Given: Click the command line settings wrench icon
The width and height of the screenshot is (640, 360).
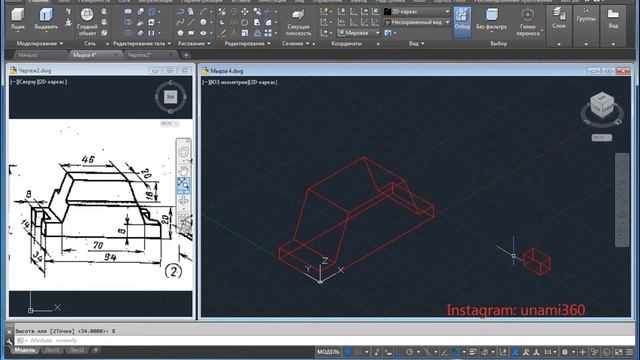Looking at the screenshot, I should pyautogui.click(x=9, y=341).
